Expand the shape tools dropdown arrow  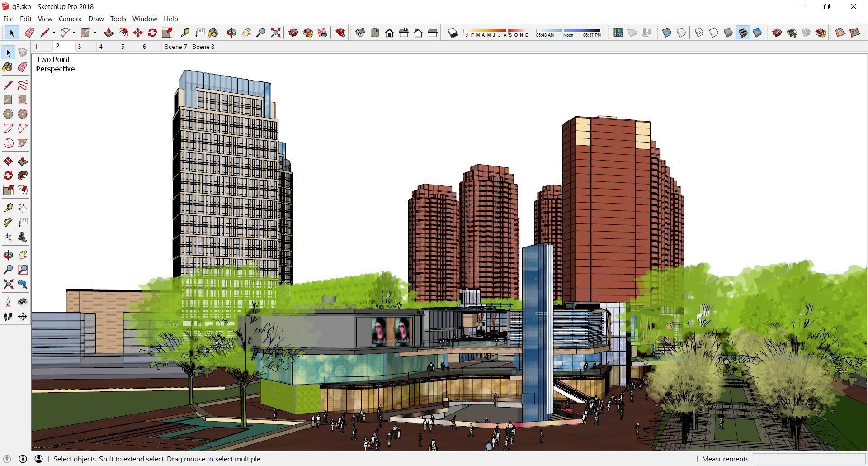tap(94, 33)
